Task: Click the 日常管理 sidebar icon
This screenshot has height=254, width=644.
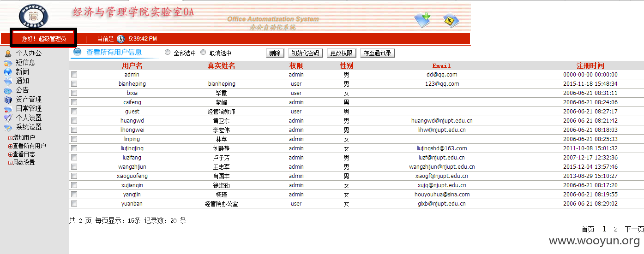Action: (8, 109)
